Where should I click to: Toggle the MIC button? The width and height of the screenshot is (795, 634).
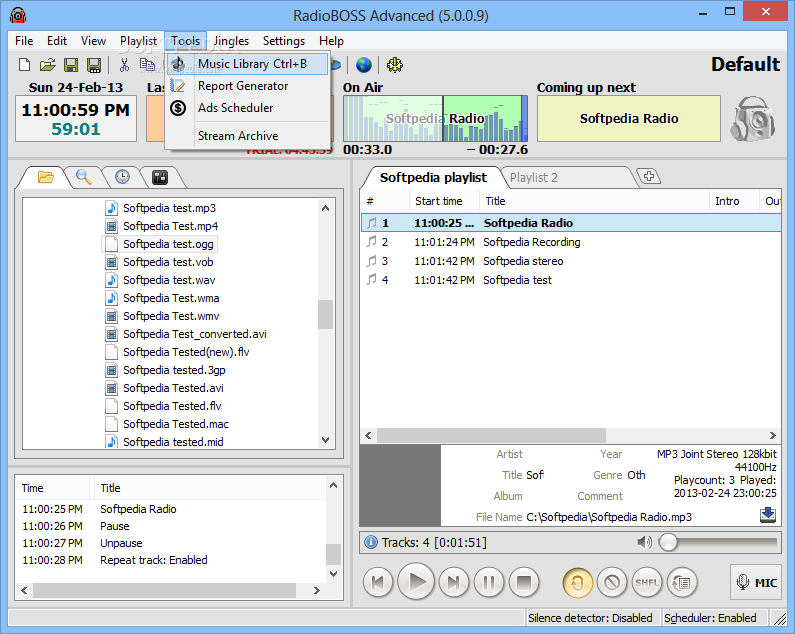pyautogui.click(x=756, y=582)
